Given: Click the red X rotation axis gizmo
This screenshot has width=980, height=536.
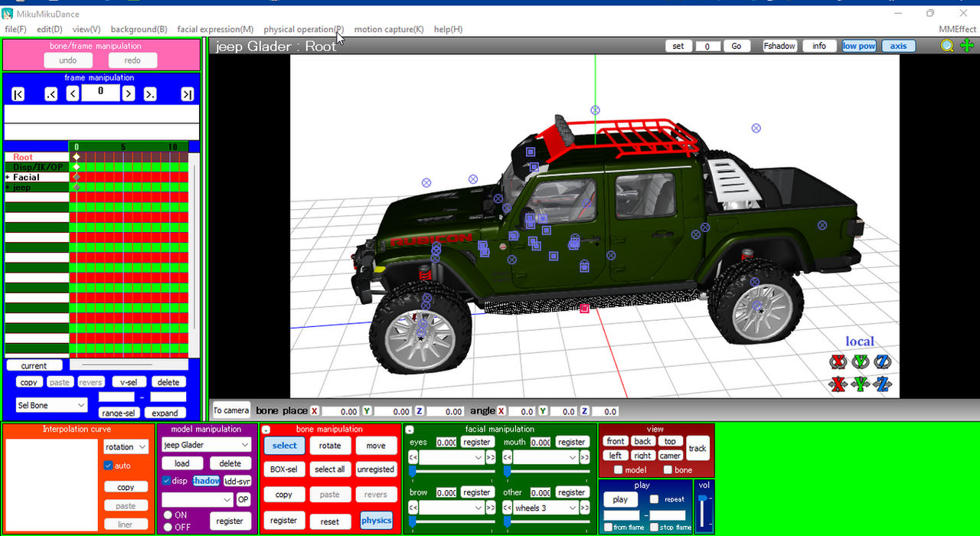Looking at the screenshot, I should pos(838,361).
